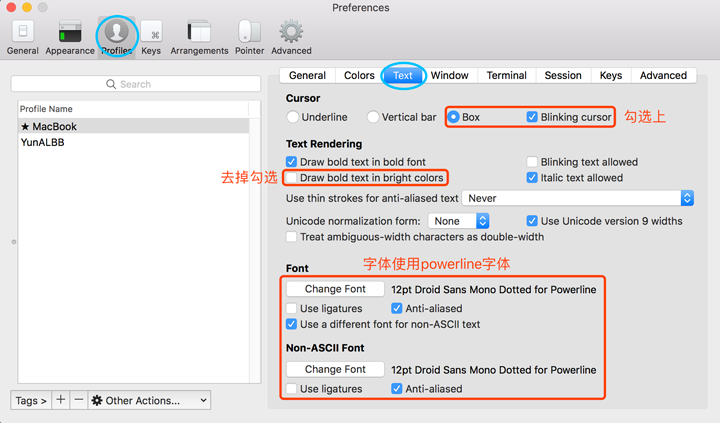Toggle Draw bold text in bold font
This screenshot has height=423, width=720.
click(291, 162)
